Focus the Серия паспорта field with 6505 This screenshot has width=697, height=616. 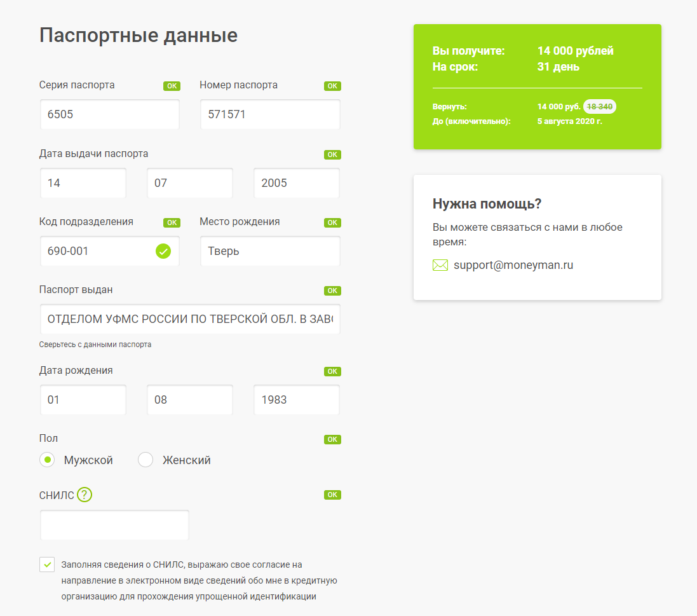(x=110, y=114)
